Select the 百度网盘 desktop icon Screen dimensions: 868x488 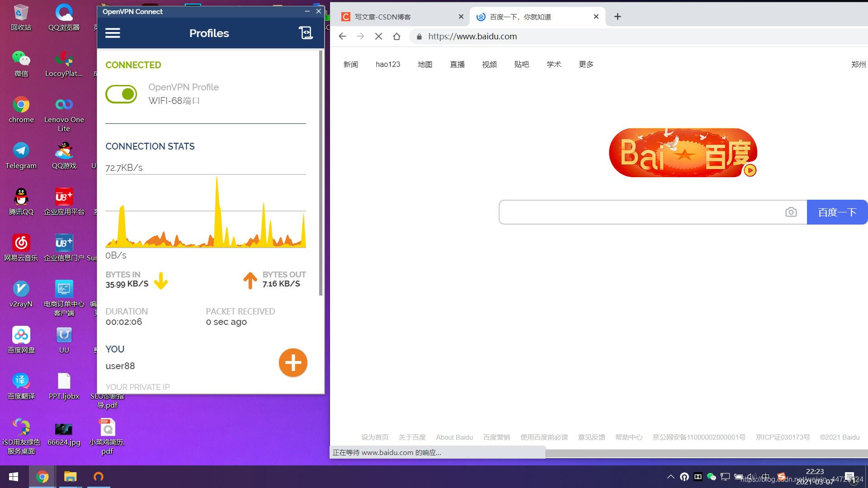pyautogui.click(x=21, y=340)
